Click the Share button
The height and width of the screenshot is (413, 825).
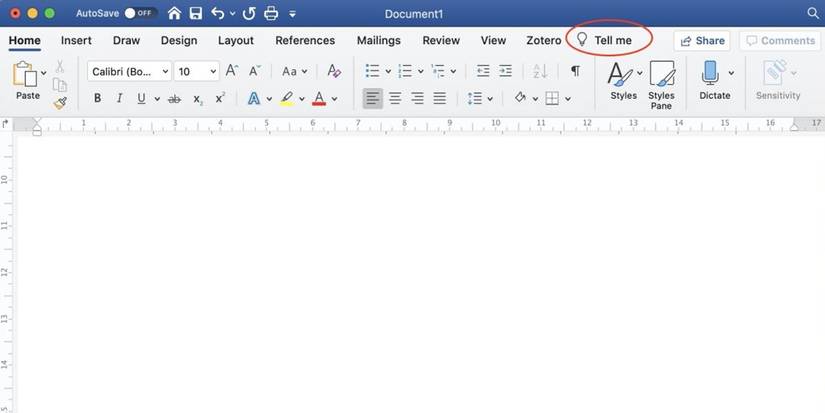(x=702, y=41)
